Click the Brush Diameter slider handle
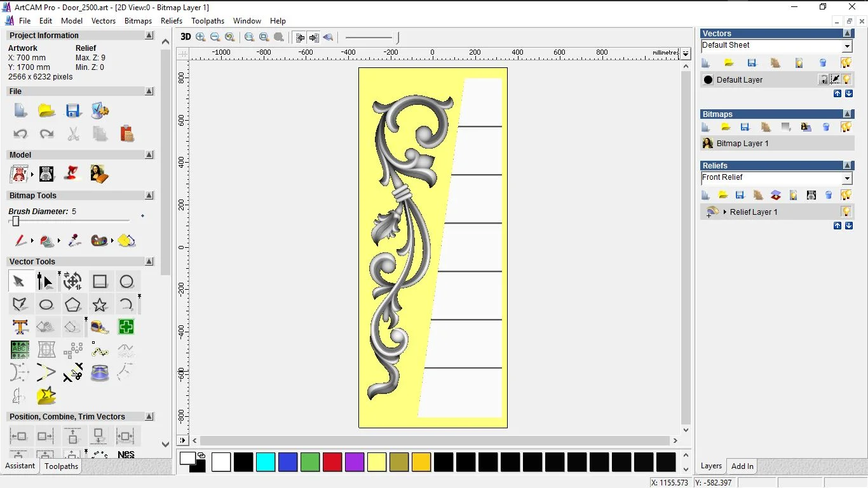The width and height of the screenshot is (868, 488). 16,221
